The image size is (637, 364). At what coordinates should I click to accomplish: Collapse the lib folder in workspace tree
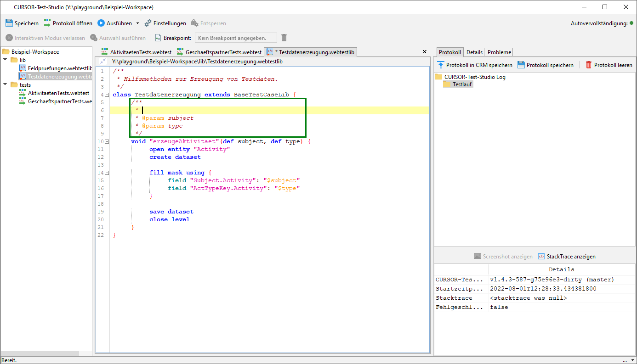click(x=5, y=60)
